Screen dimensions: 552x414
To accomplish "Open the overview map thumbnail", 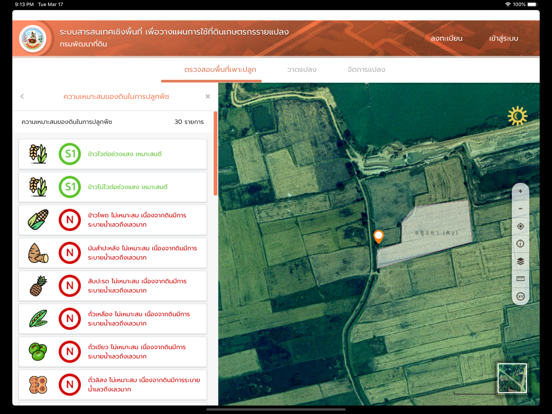I will 512,378.
